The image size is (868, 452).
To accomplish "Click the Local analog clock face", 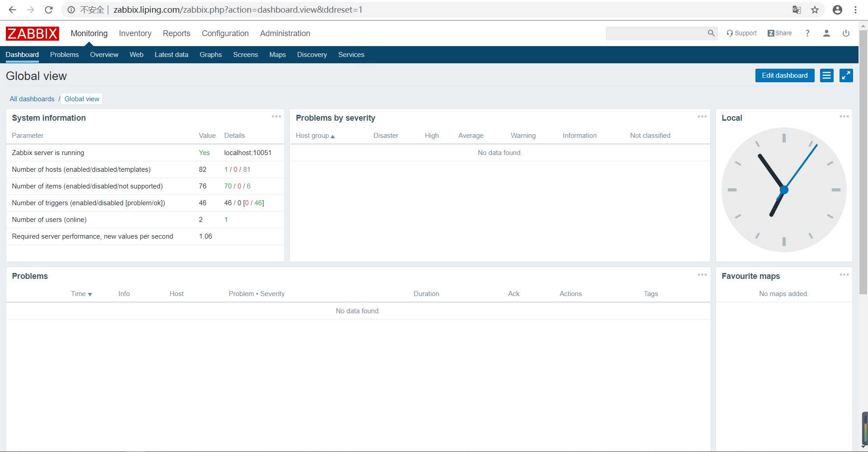I will pyautogui.click(x=784, y=190).
